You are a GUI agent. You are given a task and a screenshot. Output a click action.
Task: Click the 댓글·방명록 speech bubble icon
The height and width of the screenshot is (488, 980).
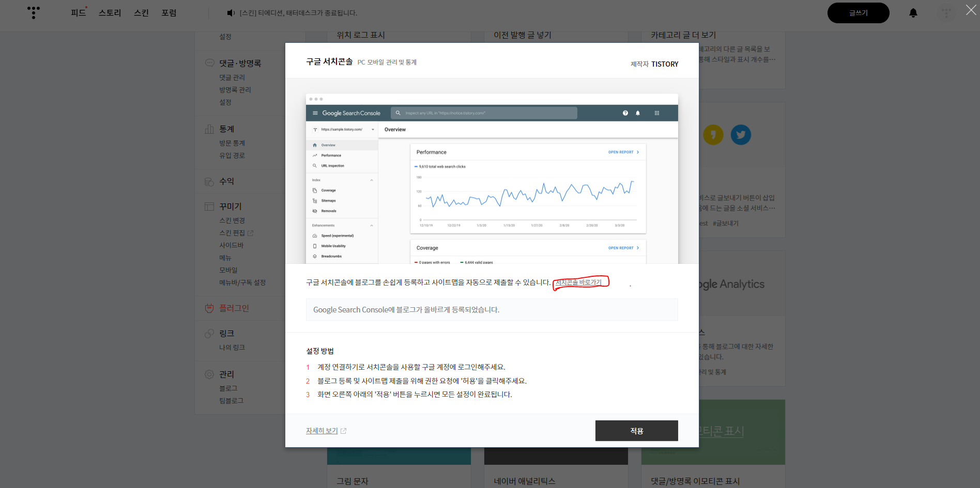click(209, 63)
